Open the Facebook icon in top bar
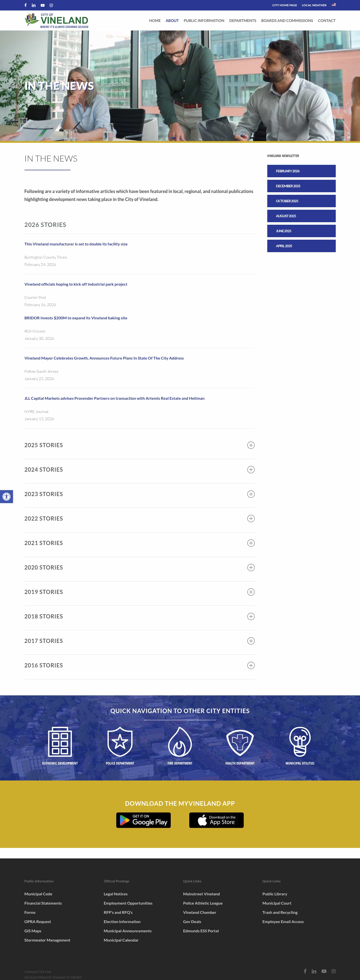Image resolution: width=360 pixels, height=980 pixels. 25,5
